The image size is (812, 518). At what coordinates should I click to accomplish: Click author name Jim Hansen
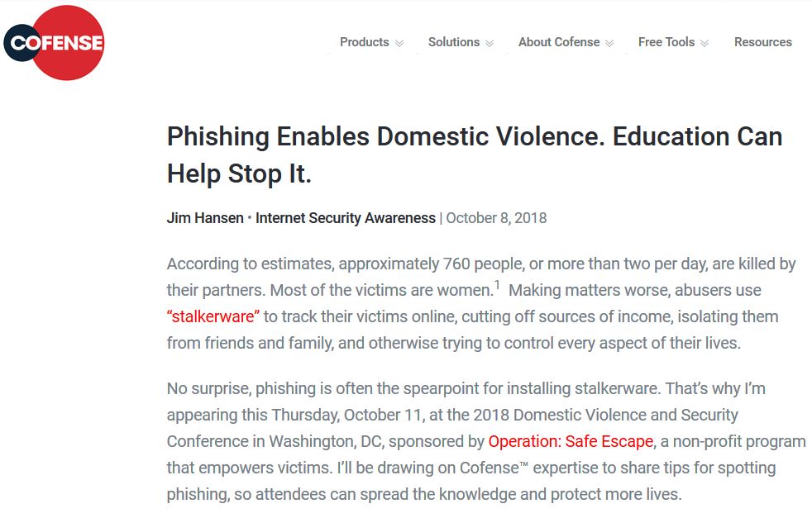205,218
